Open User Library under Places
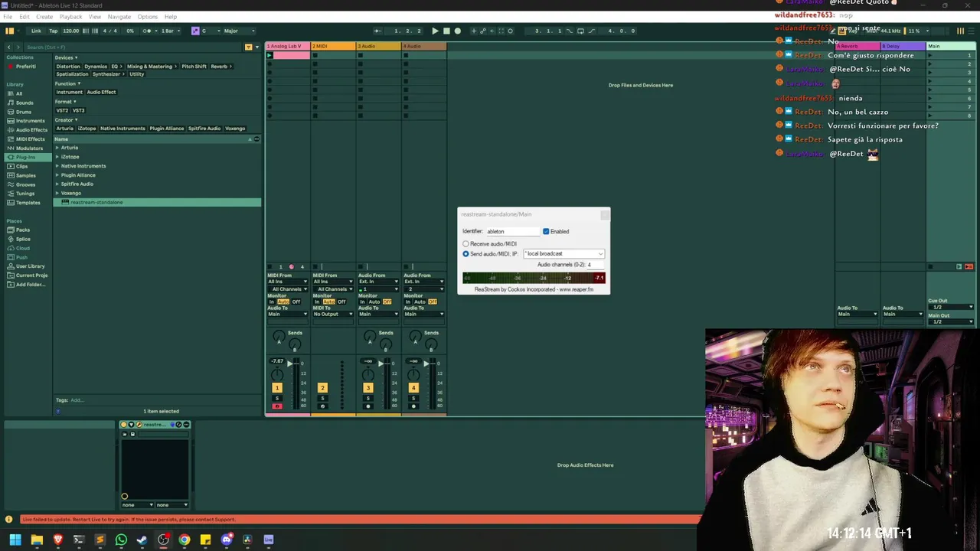 coord(30,266)
